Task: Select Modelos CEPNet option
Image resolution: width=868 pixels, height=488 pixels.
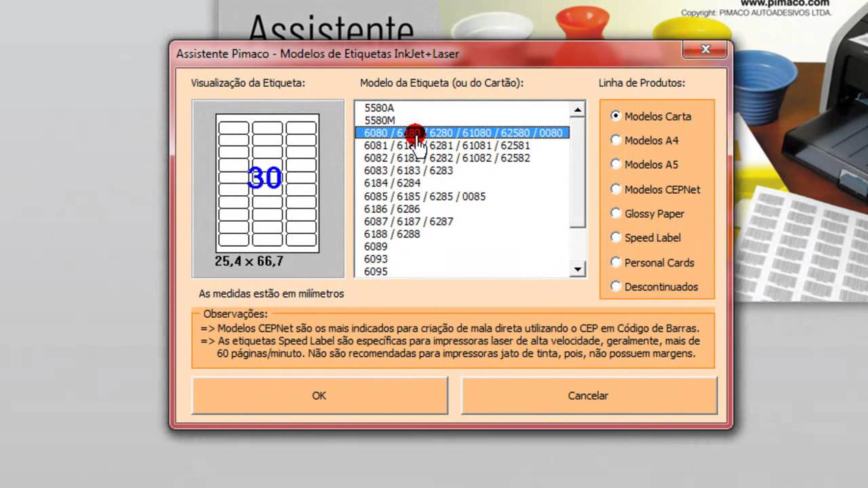Action: 655,189
